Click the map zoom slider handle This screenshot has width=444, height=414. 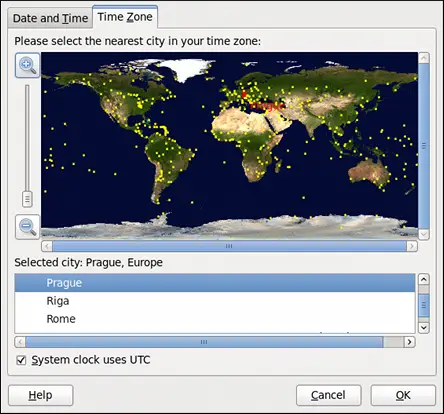click(x=27, y=199)
